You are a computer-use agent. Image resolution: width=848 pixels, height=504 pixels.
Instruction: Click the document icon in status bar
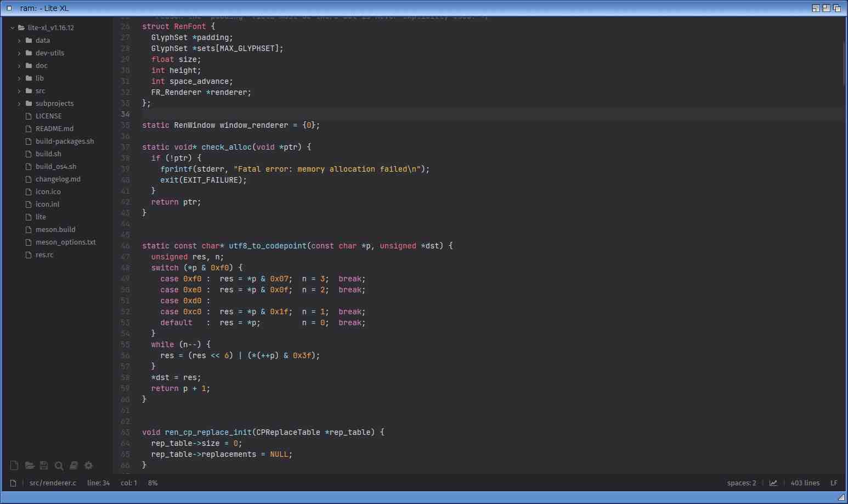click(13, 483)
